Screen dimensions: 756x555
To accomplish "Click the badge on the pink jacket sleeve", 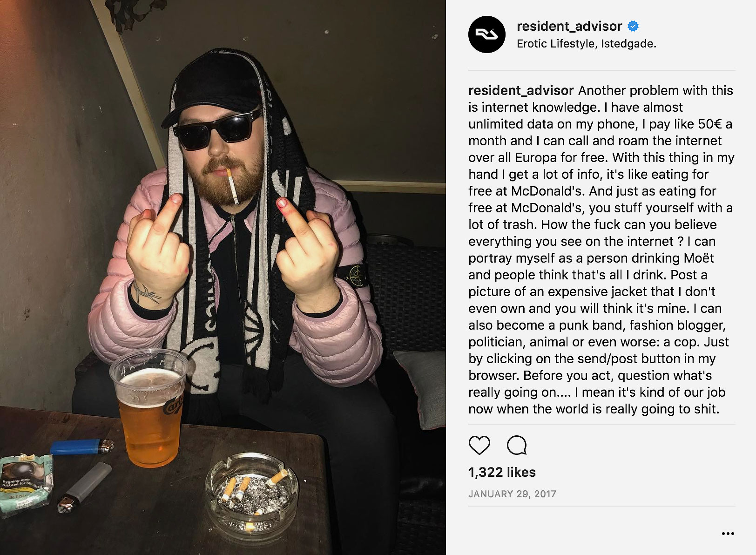I will click(356, 276).
